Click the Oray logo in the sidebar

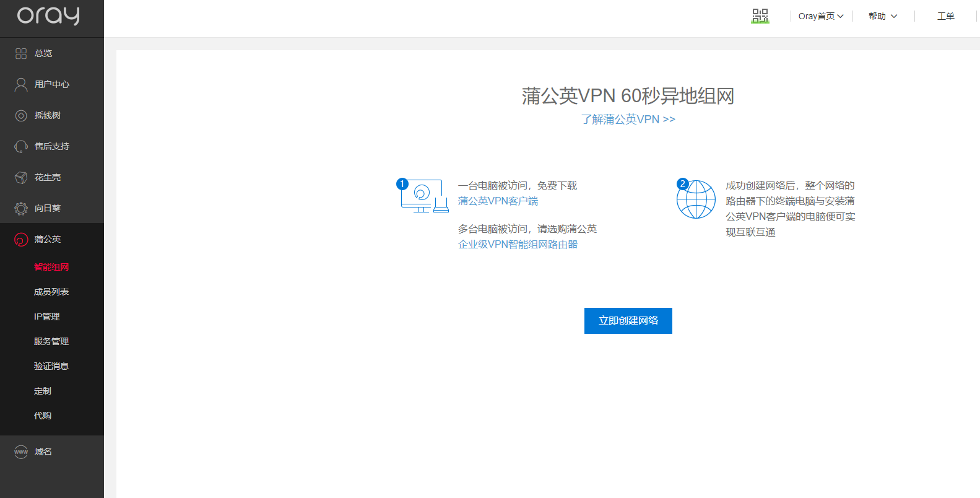(48, 16)
